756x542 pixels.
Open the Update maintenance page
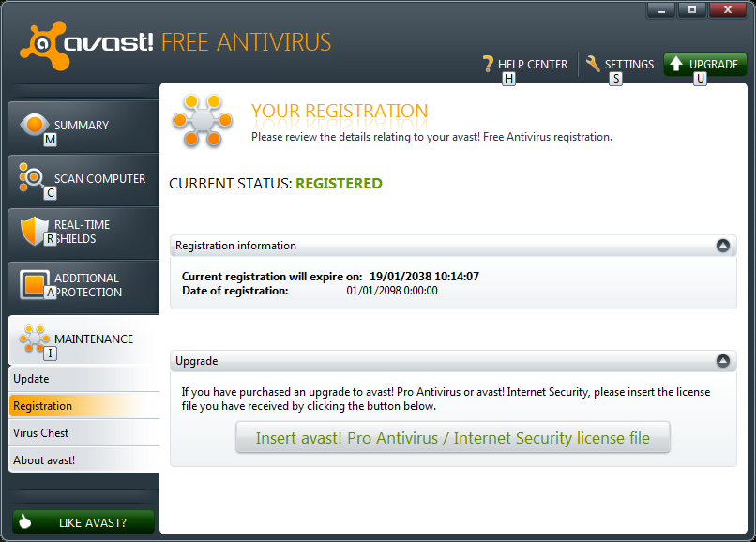[83, 379]
